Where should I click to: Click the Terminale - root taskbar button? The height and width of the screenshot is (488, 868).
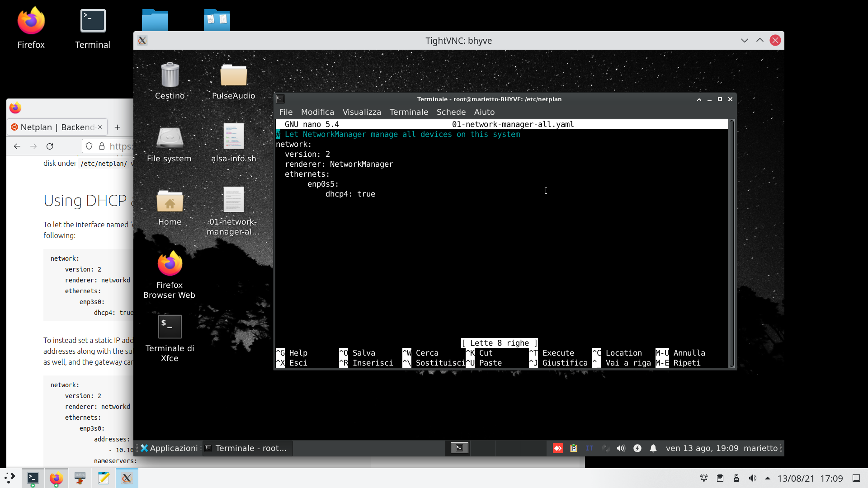[x=248, y=448]
